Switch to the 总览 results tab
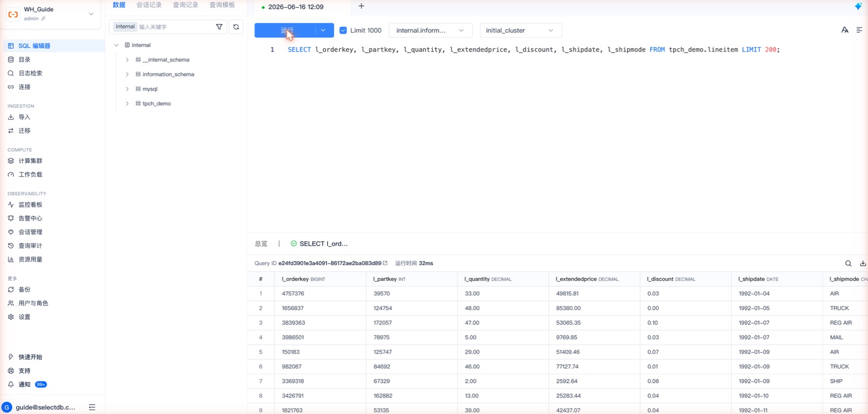Image resolution: width=868 pixels, height=414 pixels. [261, 244]
